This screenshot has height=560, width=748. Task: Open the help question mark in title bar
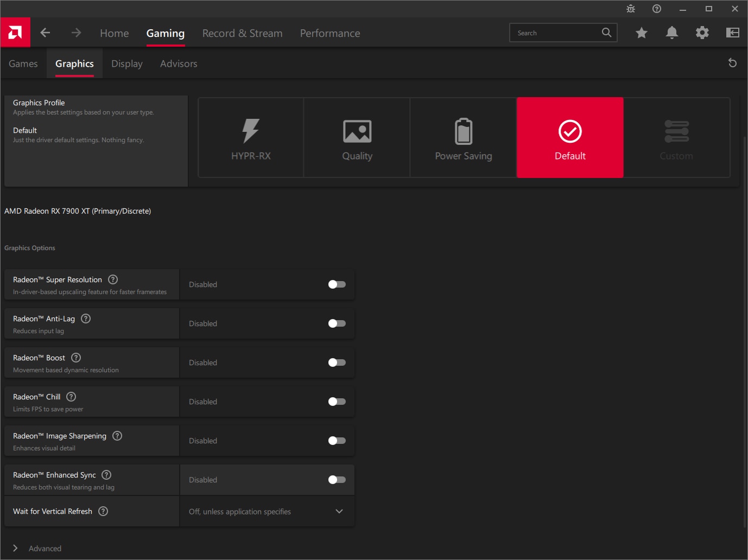click(x=657, y=9)
